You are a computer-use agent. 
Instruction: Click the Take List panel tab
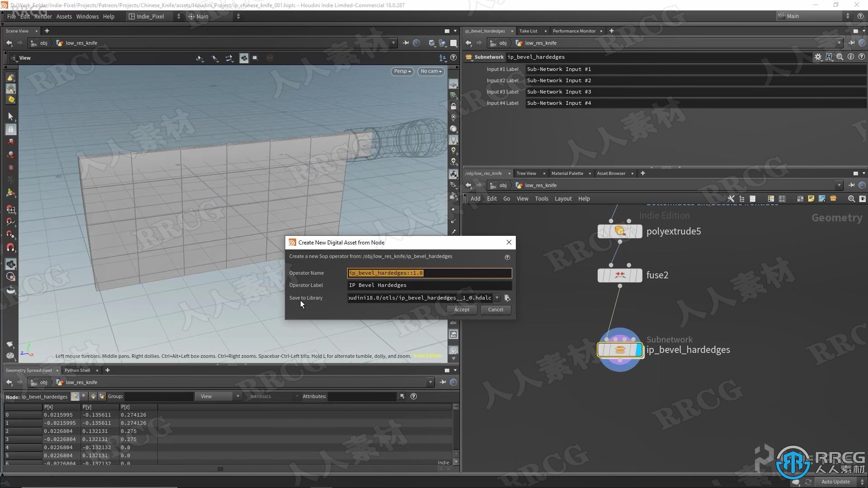coord(527,30)
